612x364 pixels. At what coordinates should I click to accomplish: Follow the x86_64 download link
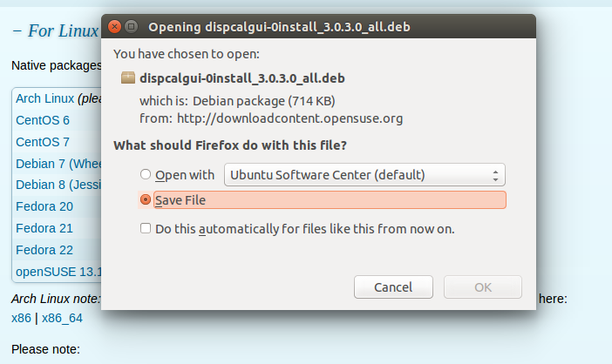coord(62,318)
